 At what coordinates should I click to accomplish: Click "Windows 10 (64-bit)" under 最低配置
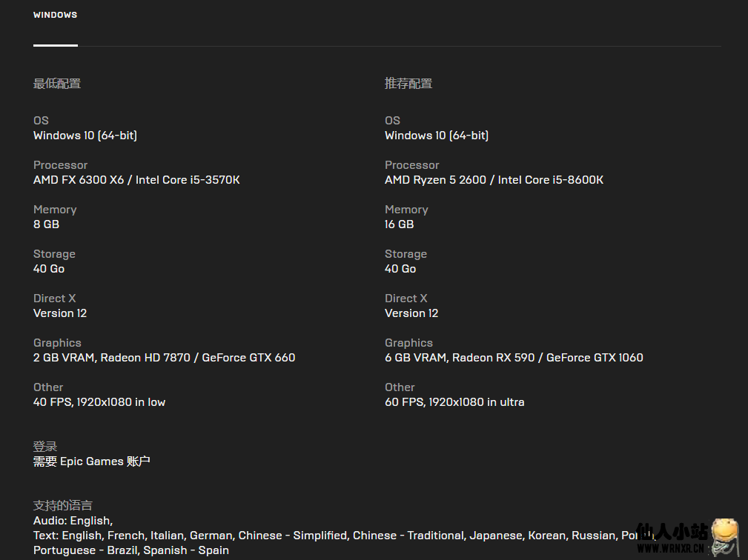click(85, 136)
